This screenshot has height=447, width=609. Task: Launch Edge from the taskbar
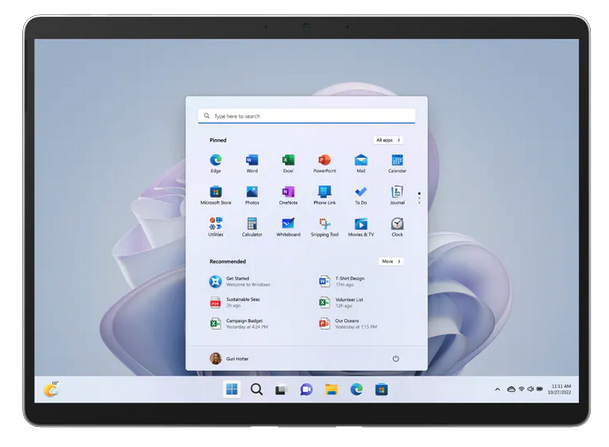click(x=356, y=389)
